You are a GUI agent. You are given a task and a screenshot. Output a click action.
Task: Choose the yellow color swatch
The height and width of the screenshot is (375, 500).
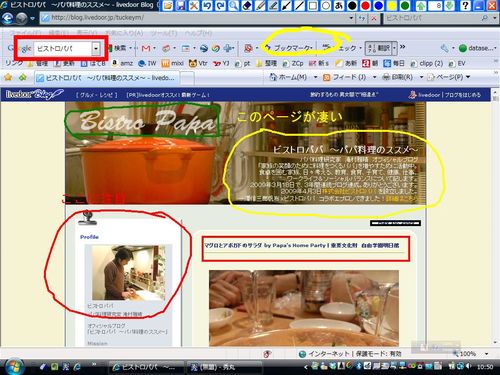tap(392, 6)
